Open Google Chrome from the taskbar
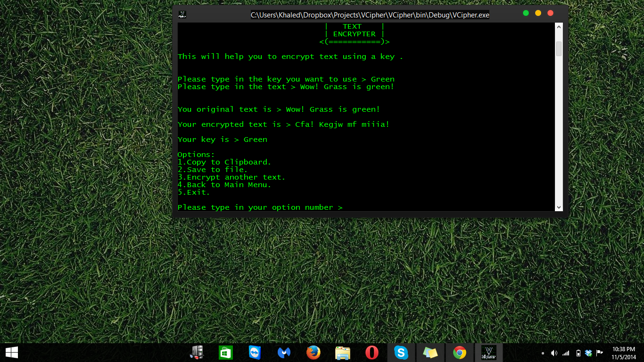The height and width of the screenshot is (362, 644). [x=460, y=352]
